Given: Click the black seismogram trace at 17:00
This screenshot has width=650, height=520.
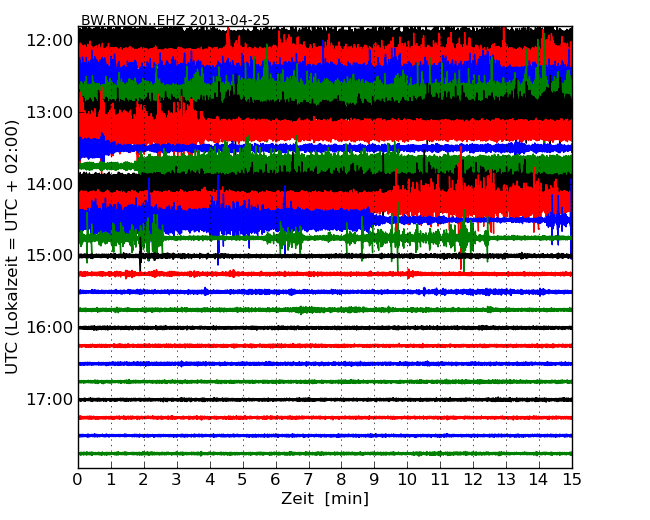Looking at the screenshot, I should [x=325, y=399].
